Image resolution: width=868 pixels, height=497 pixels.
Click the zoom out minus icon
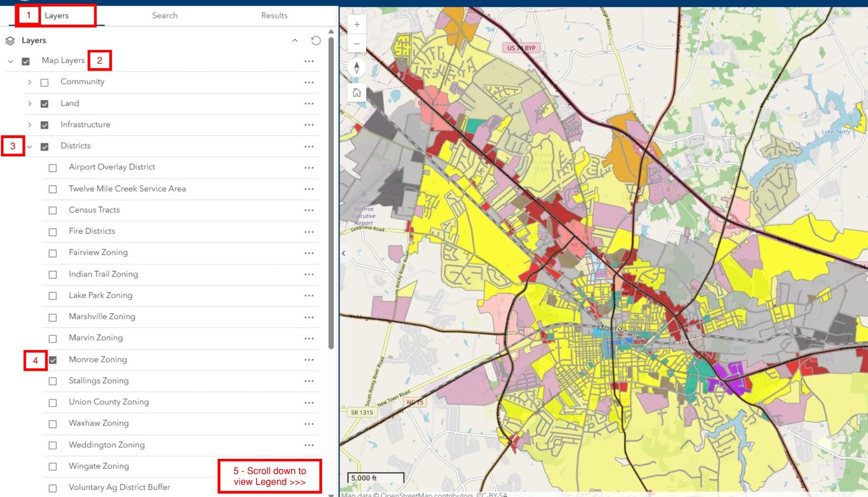click(357, 43)
